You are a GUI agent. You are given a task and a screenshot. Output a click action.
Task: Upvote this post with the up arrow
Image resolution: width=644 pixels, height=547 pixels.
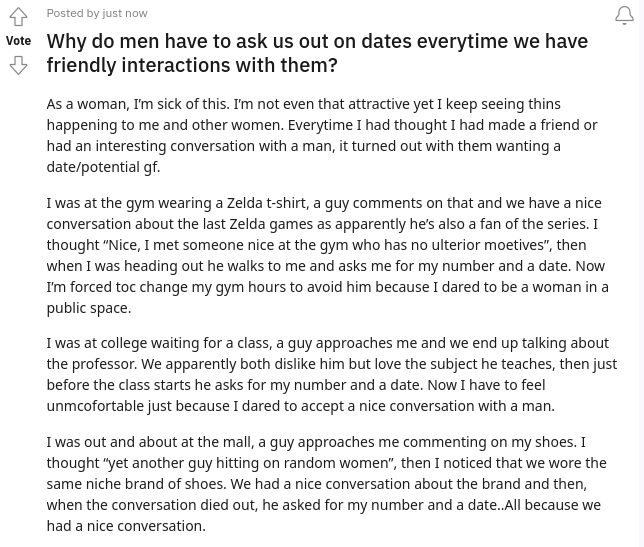pos(18,17)
